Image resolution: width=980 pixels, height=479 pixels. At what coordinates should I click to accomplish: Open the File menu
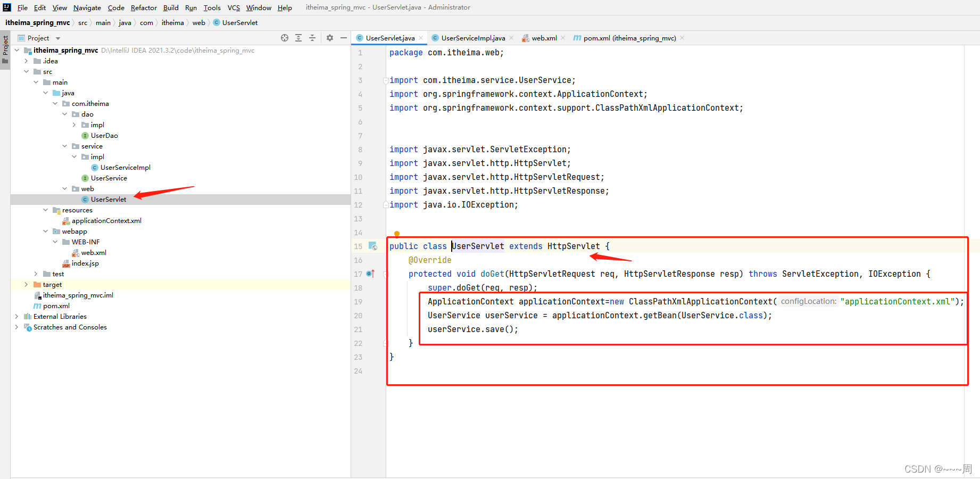point(22,7)
